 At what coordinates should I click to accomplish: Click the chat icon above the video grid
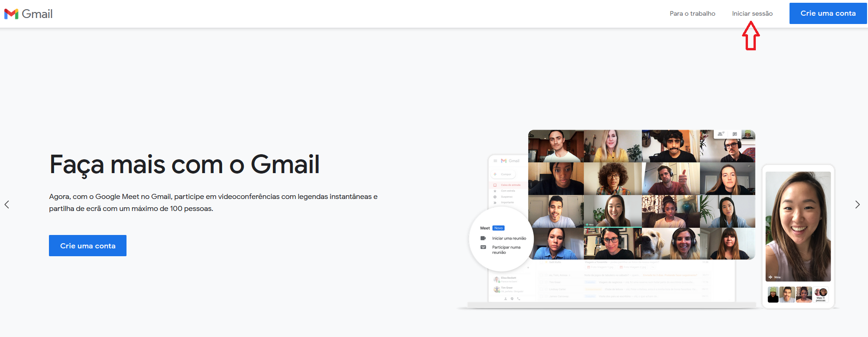point(735,134)
